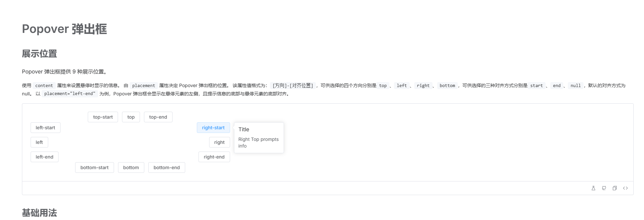Click the left-start button
The width and height of the screenshot is (644, 220).
point(46,128)
